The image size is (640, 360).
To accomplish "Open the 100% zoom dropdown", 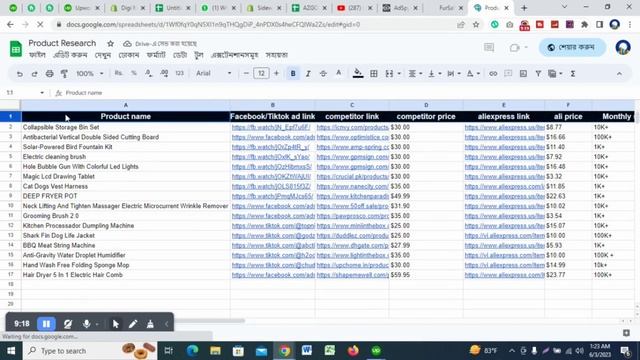I will 89,73.
